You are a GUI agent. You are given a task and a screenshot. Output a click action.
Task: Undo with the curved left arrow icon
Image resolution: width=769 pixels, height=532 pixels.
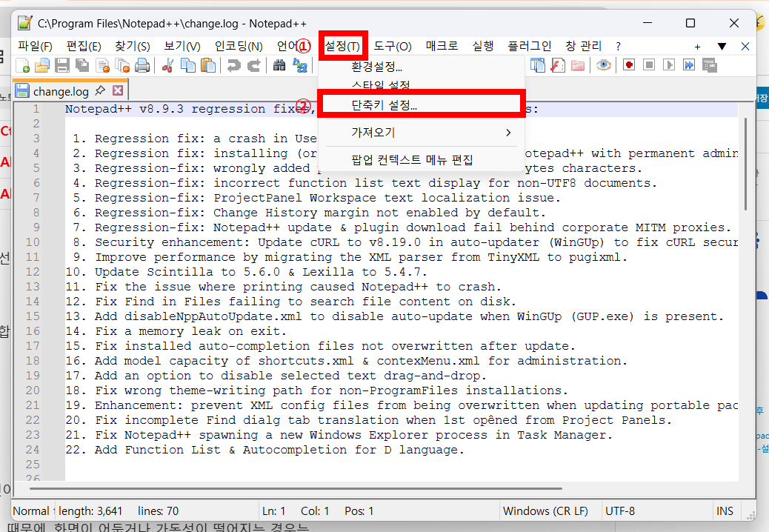click(x=234, y=65)
